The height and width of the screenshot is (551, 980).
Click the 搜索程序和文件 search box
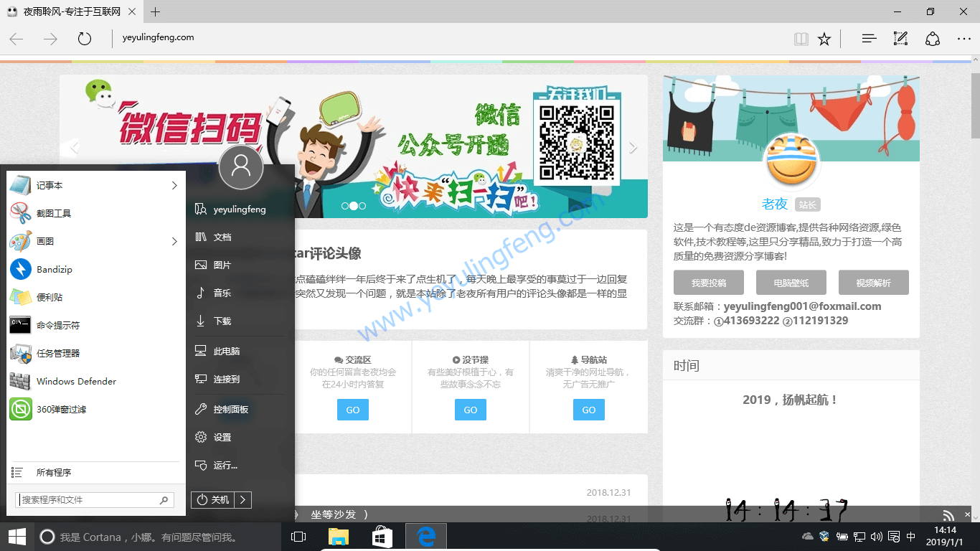pyautogui.click(x=95, y=500)
